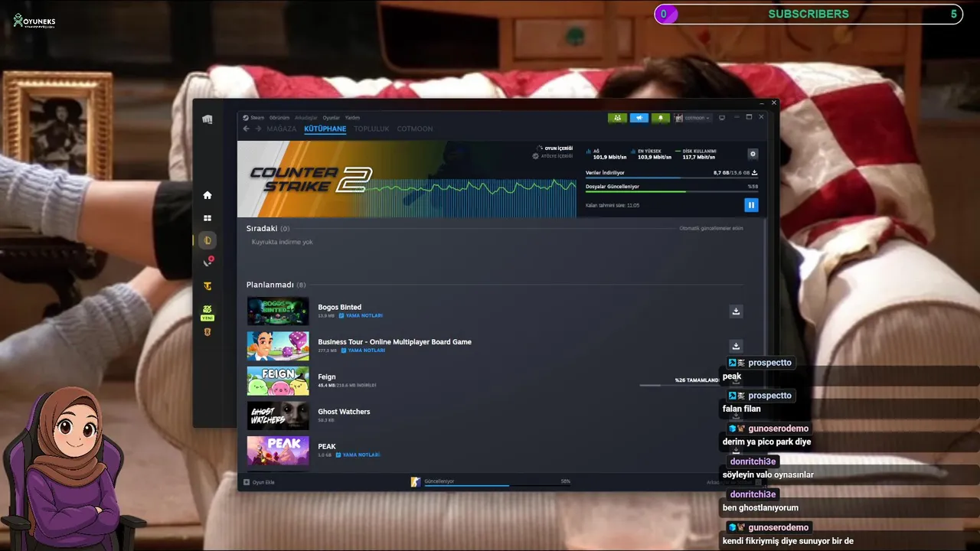Pause the Counter-Strike 2 download
This screenshot has height=551, width=980.
[x=751, y=204]
